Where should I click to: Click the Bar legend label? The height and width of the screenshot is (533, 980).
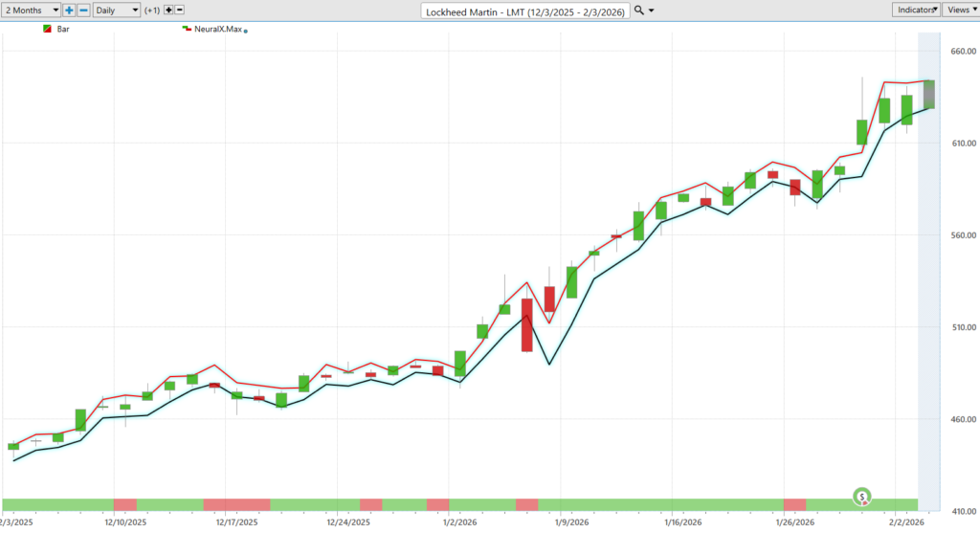coord(63,29)
